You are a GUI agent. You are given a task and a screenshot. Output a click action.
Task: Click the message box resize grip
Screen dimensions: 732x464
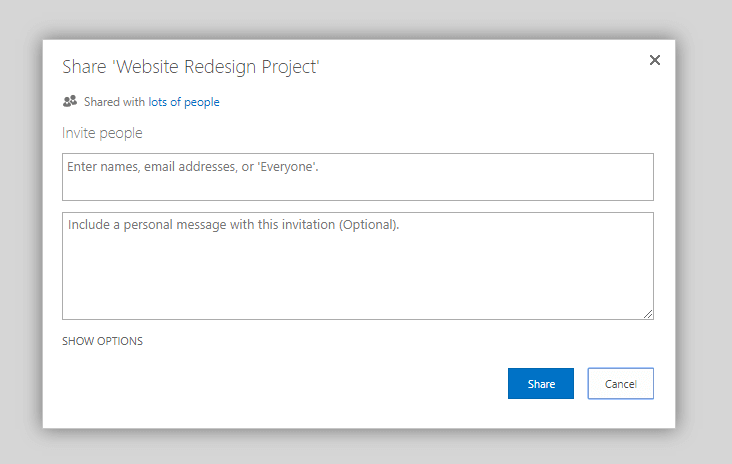click(x=648, y=313)
